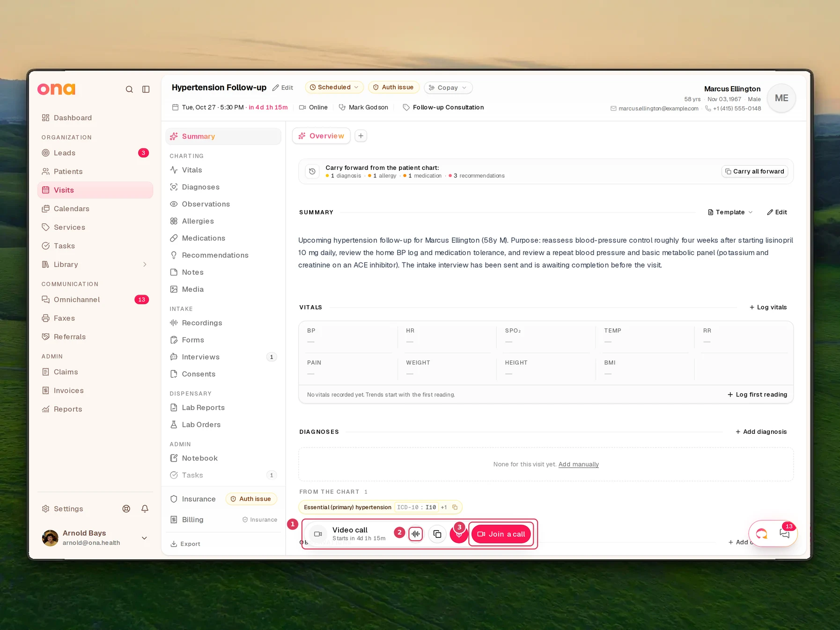
Task: Click Log first reading
Action: 757,395
